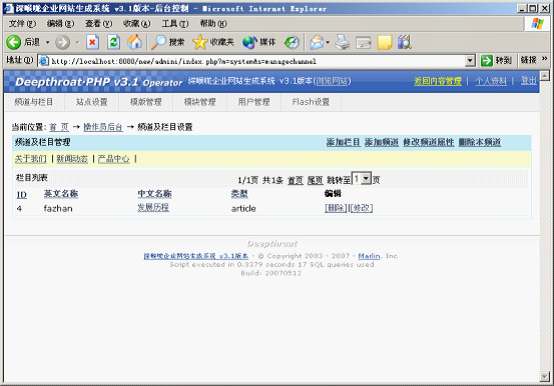Screen dimensions: 554x386
Task: Click the 个人资料 link
Action: (491, 81)
